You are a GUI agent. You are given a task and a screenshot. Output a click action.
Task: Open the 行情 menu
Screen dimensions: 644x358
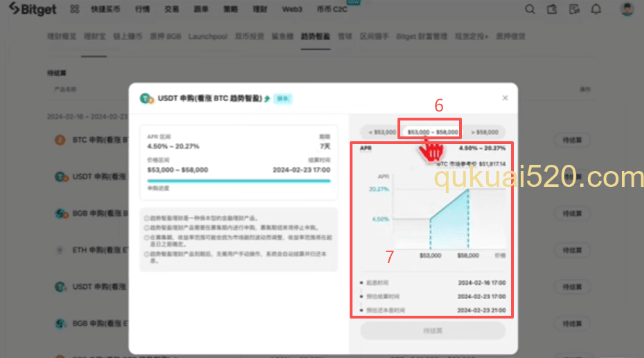pos(143,9)
